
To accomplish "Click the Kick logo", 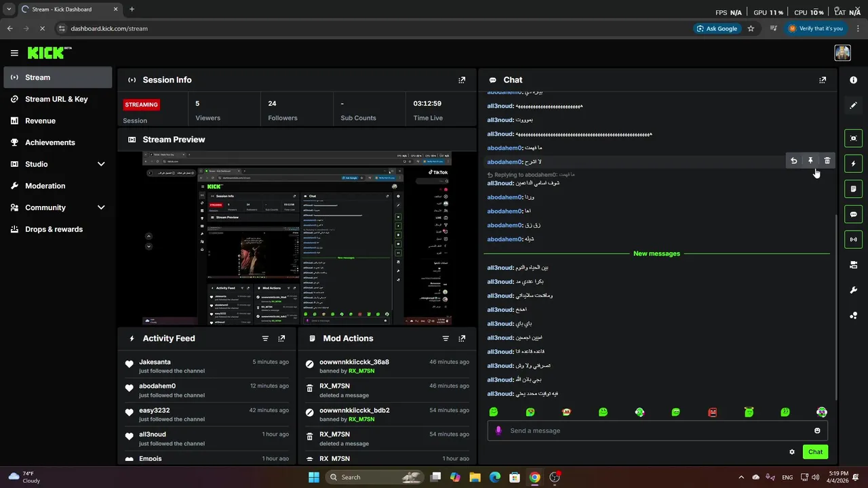I will [x=49, y=53].
